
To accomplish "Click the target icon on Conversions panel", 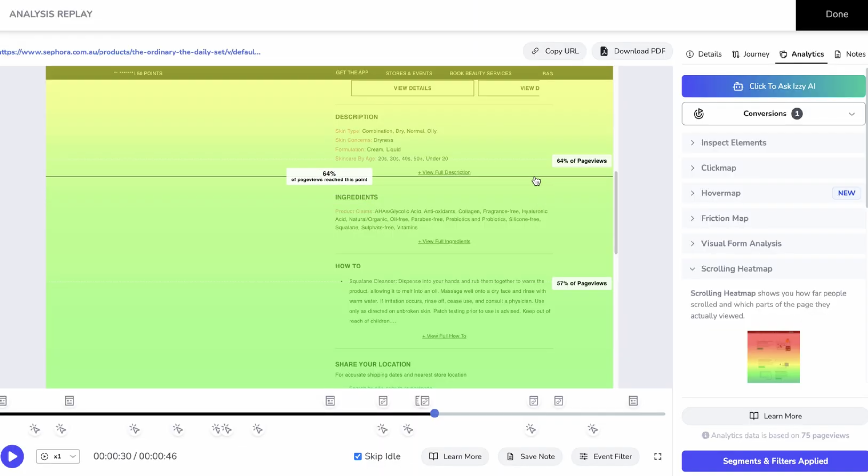I will (x=698, y=114).
